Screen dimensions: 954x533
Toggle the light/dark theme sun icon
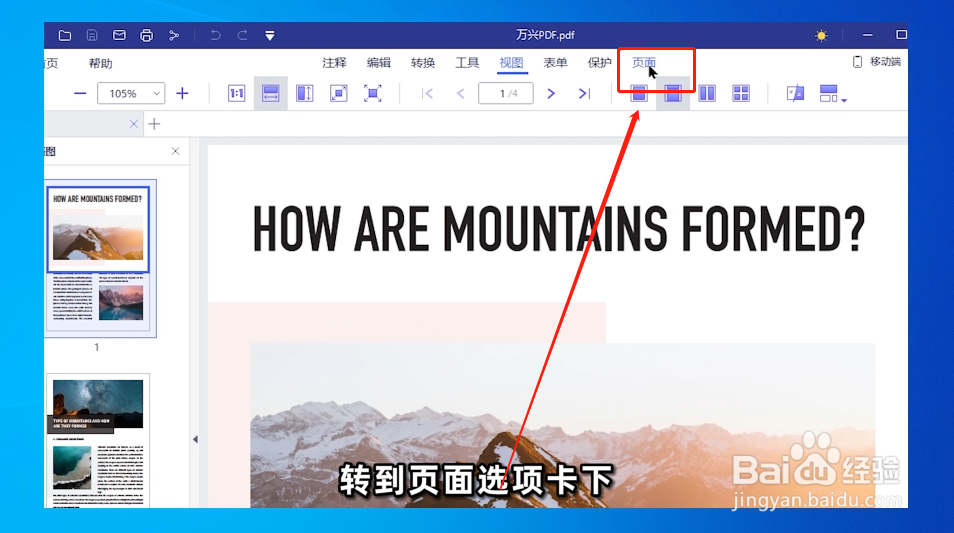(x=821, y=35)
